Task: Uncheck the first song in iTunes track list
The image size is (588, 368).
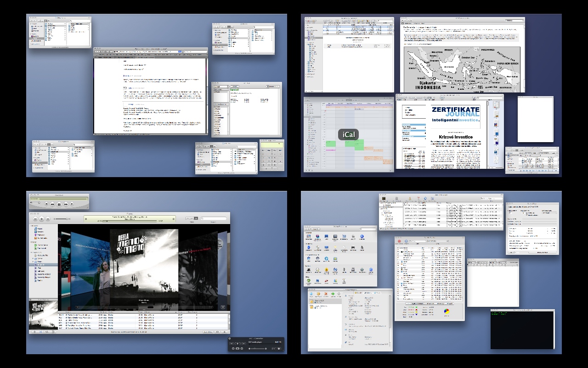Action: [x=67, y=315]
